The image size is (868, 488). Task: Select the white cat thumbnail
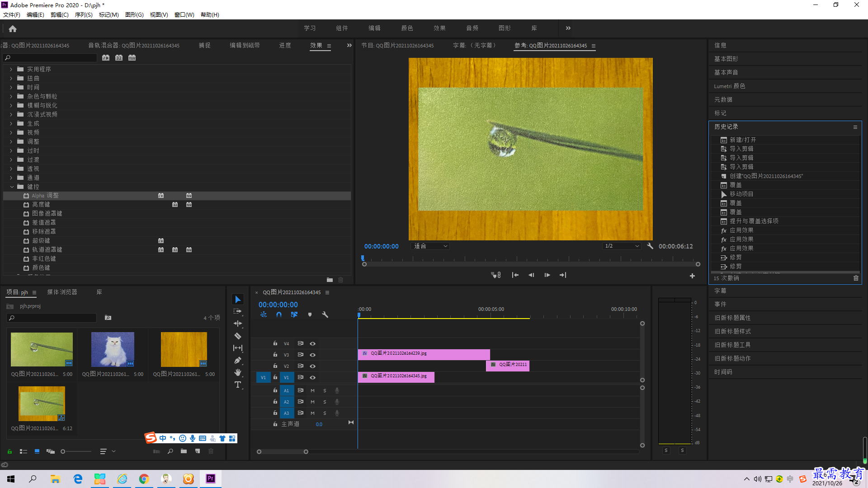point(113,349)
